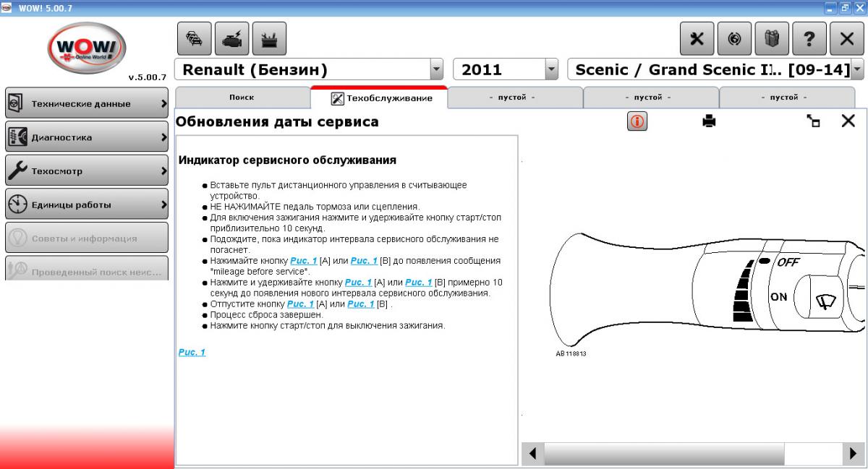
Task: Click the engine diagnostics toolbar icon
Action: point(231,38)
